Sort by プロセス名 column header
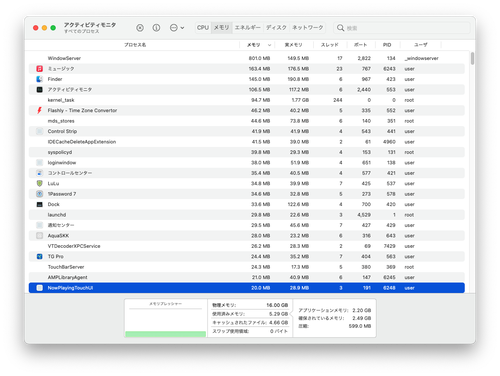Image resolution: width=500 pixels, height=376 pixels. coord(135,45)
